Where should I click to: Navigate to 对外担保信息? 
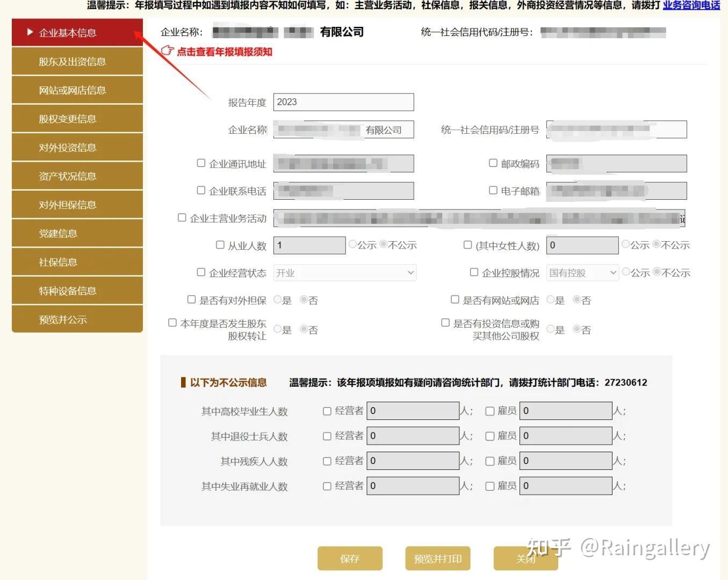[x=77, y=205]
